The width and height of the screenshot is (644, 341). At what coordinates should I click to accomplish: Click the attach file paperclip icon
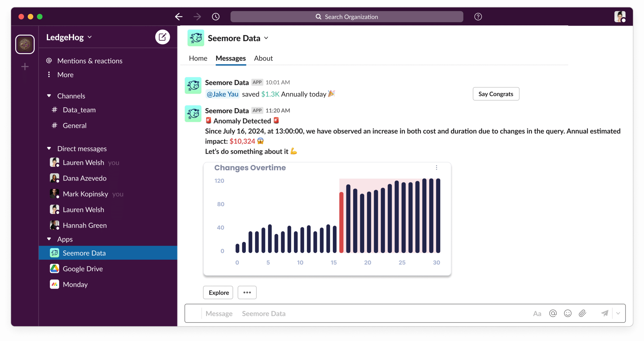[582, 313]
